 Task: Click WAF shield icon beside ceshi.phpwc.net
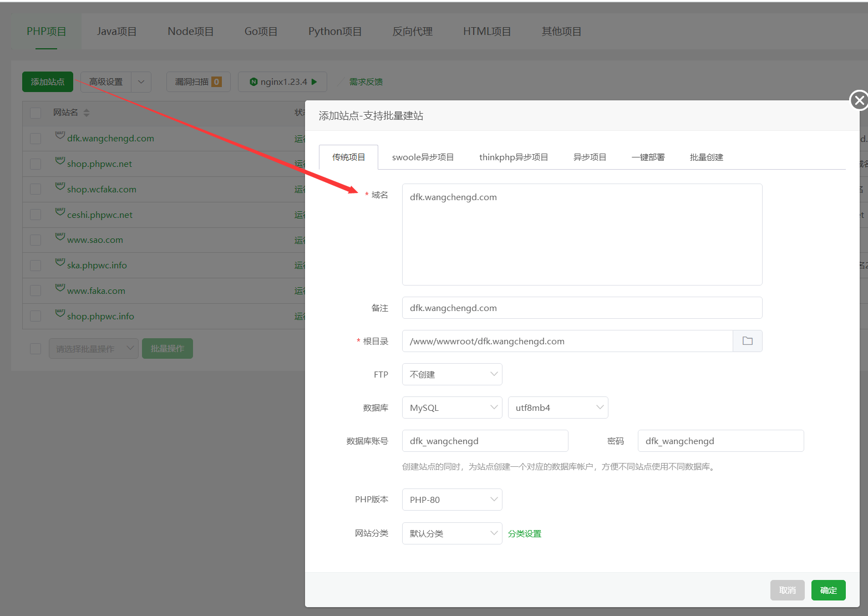pos(60,212)
